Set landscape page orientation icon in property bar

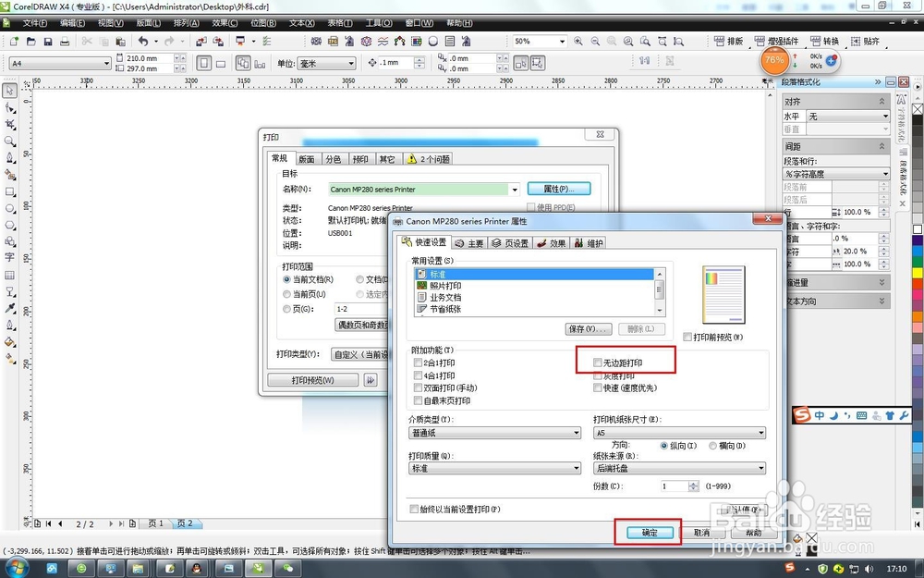point(221,63)
